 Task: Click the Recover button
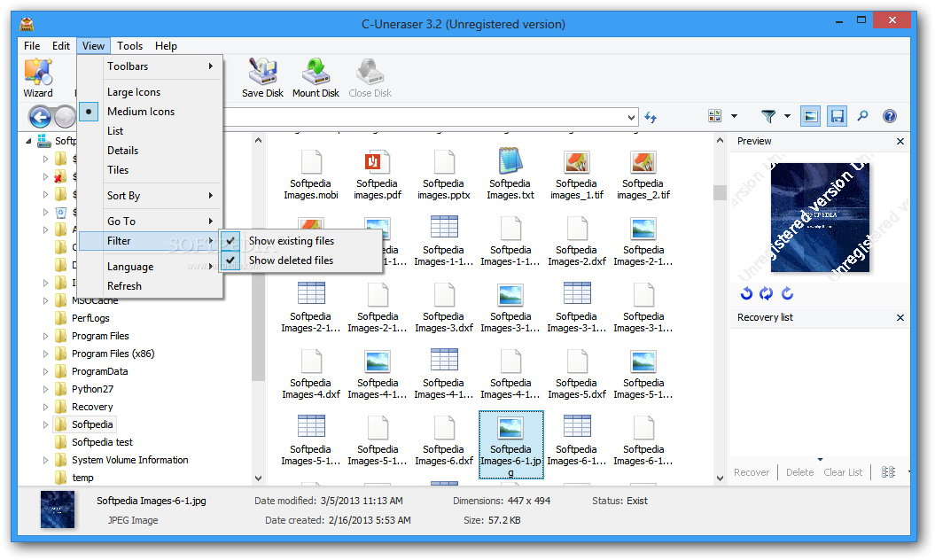(752, 472)
